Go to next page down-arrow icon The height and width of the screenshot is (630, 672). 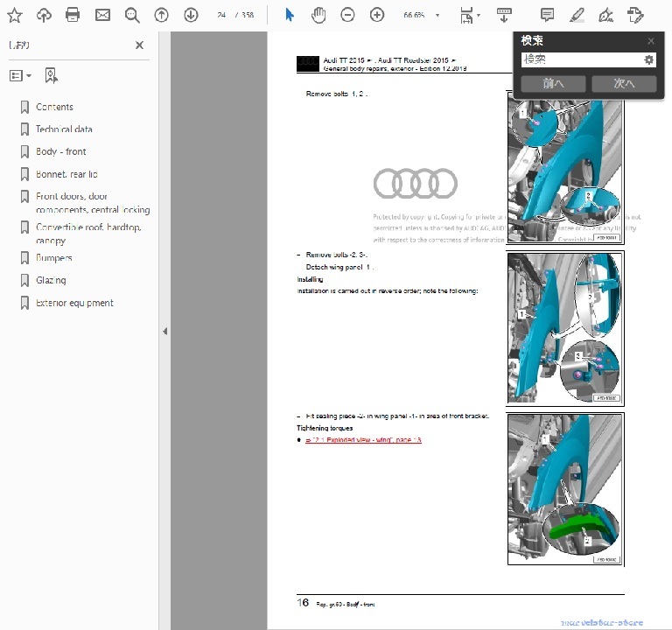point(191,16)
